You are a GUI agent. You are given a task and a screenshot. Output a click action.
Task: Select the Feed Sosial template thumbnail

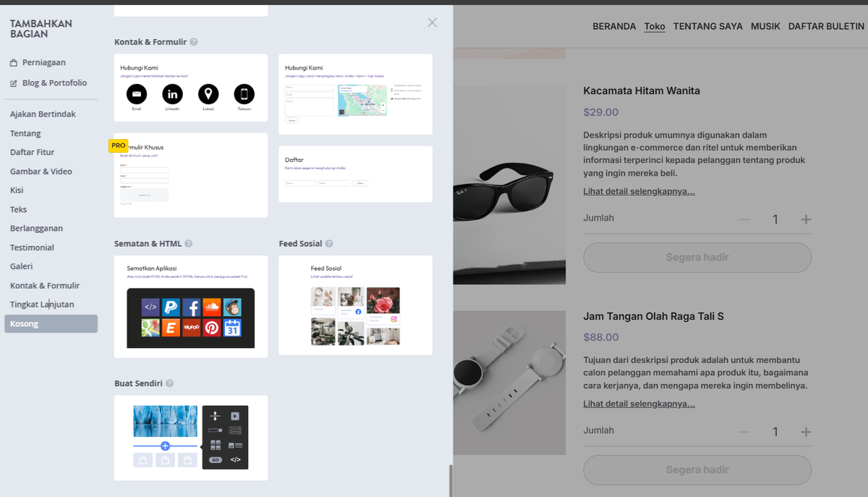click(355, 305)
